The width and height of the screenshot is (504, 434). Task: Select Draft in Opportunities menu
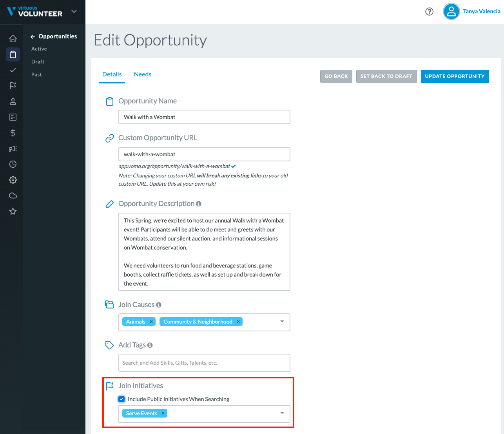click(x=38, y=61)
